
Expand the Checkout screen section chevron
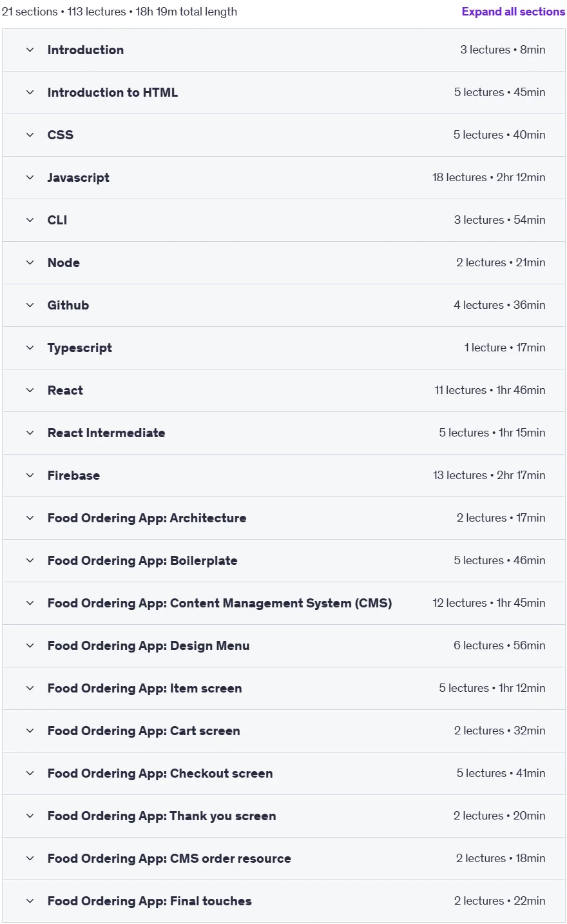point(30,773)
